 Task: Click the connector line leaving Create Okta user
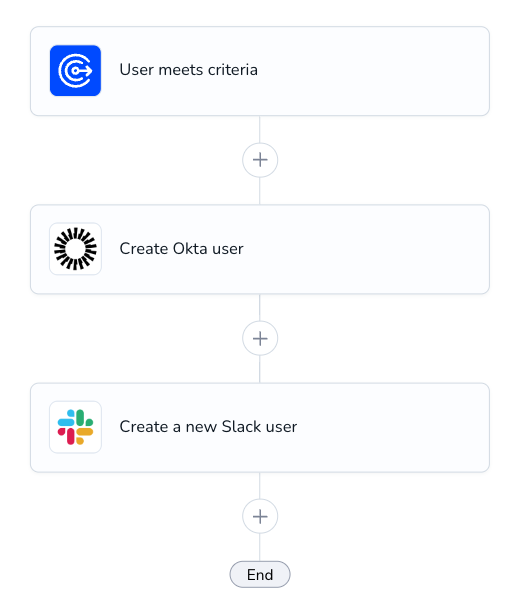[260, 308]
